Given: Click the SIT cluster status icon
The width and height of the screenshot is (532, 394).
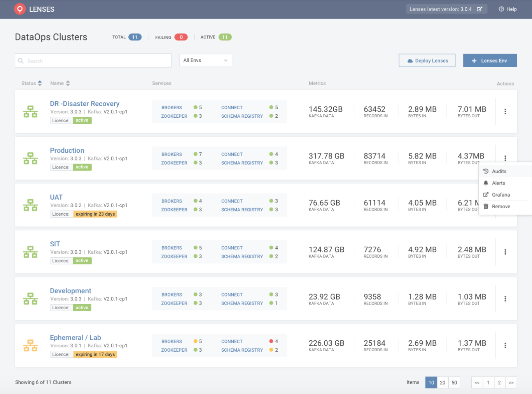Looking at the screenshot, I should click(x=30, y=252).
